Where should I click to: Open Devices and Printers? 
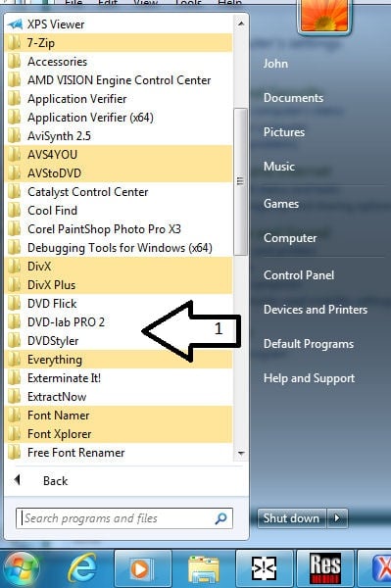pyautogui.click(x=316, y=310)
